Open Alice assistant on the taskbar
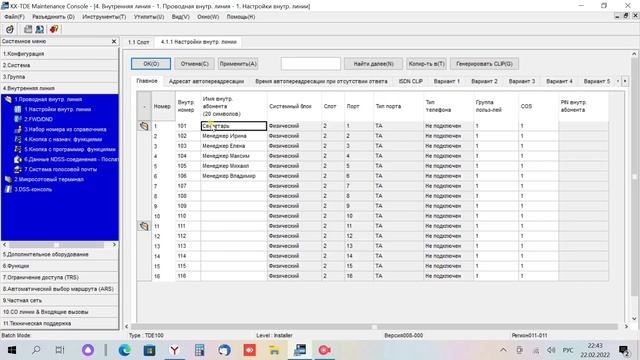640x360 pixels. (88, 350)
